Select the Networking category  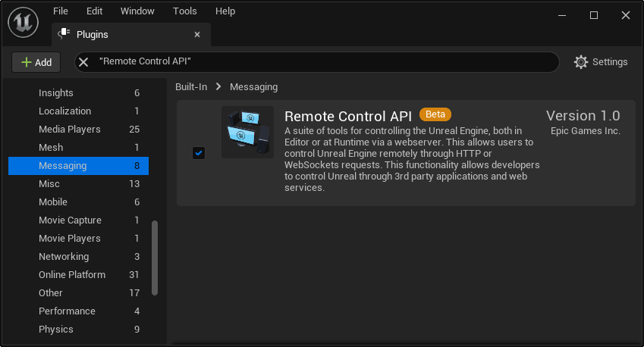[64, 257]
